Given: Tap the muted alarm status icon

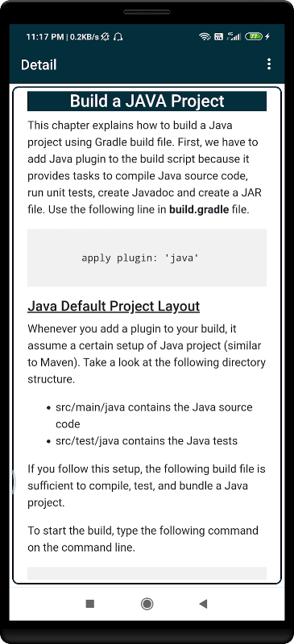Looking at the screenshot, I should coord(106,37).
